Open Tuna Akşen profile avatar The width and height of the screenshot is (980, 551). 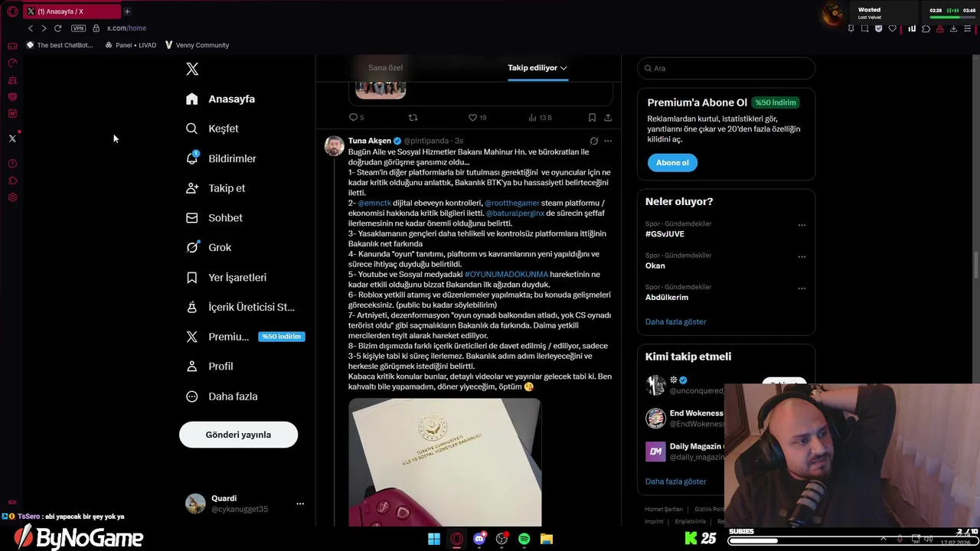coord(334,145)
